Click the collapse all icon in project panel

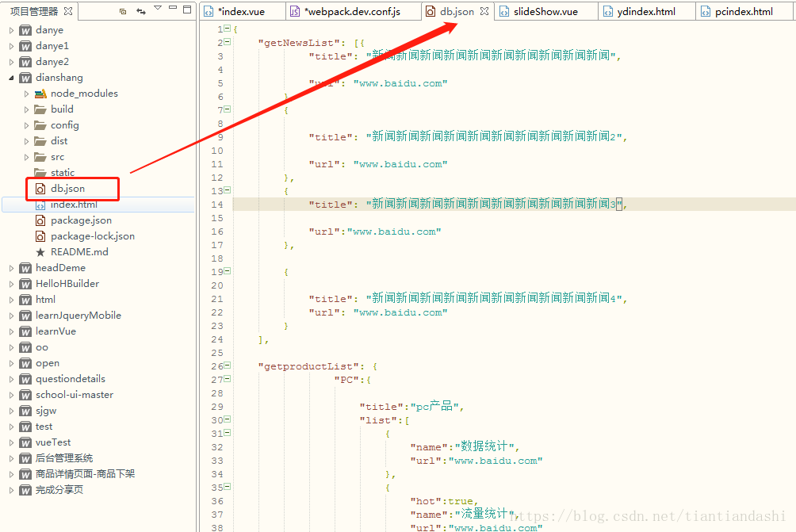pyautogui.click(x=123, y=11)
